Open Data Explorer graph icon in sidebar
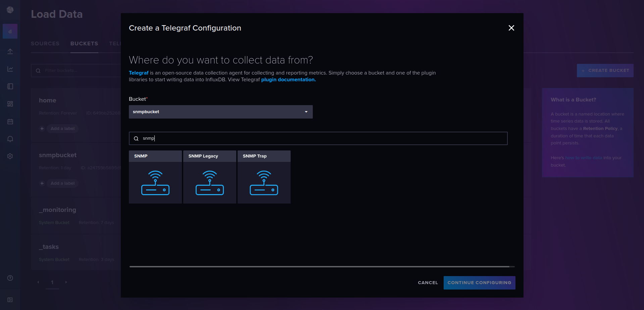The width and height of the screenshot is (644, 310). [x=10, y=69]
